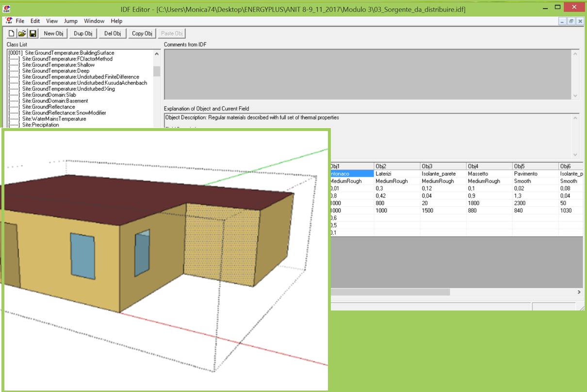
Task: Click Explanation panel scroll up arrow
Action: coord(575,118)
